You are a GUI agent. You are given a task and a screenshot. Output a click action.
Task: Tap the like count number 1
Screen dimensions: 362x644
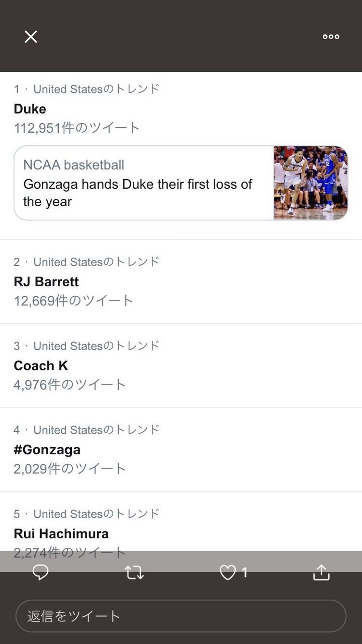tap(244, 572)
